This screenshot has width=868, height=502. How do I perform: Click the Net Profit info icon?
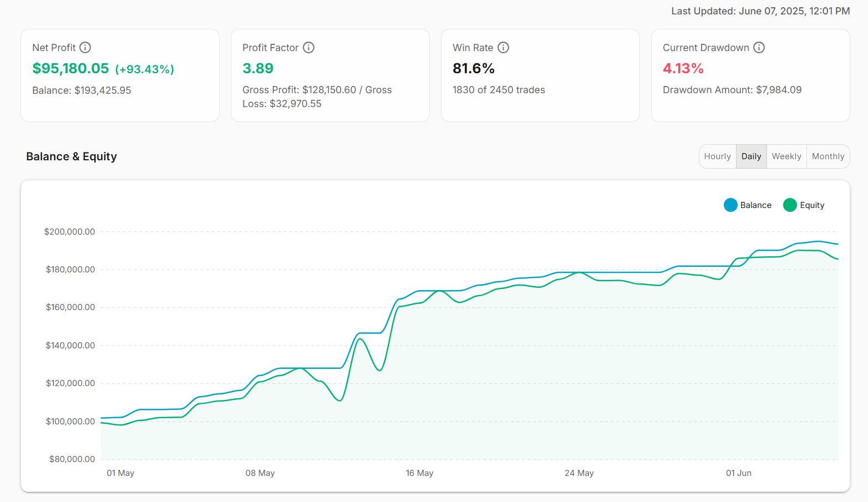(85, 48)
